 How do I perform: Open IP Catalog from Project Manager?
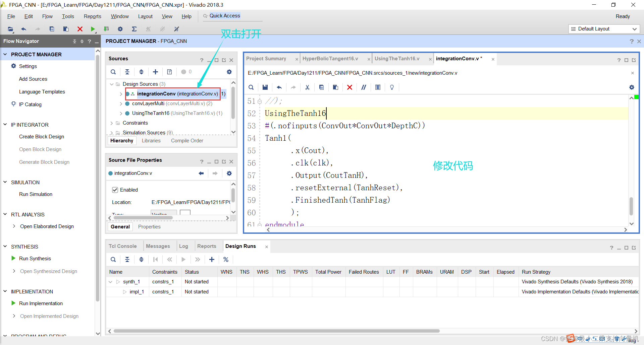click(x=30, y=105)
